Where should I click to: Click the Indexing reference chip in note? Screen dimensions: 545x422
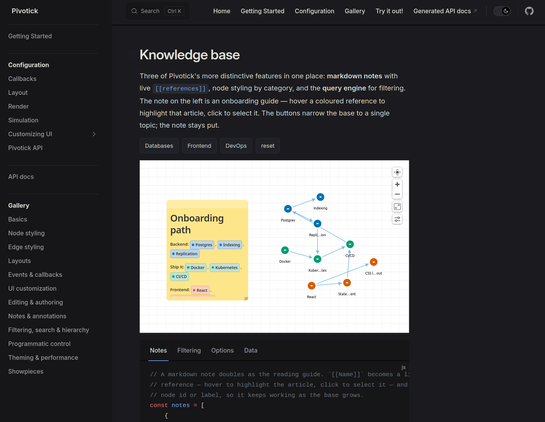tap(230, 245)
